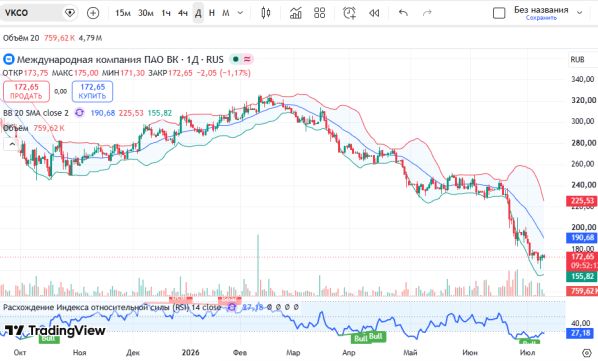598x361 pixels.
Task: Open the indicator templates grid icon
Action: (320, 13)
